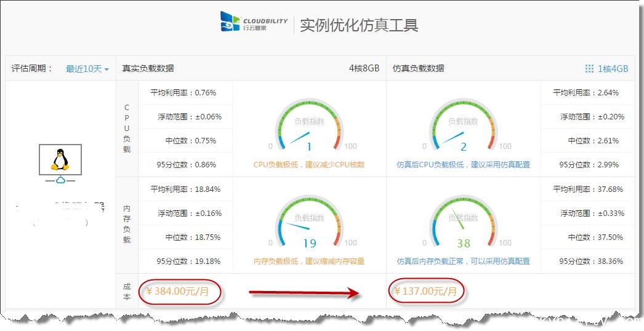Select the 真实负载数据 column header
Screen dimensions: 644x331
[x=148, y=69]
